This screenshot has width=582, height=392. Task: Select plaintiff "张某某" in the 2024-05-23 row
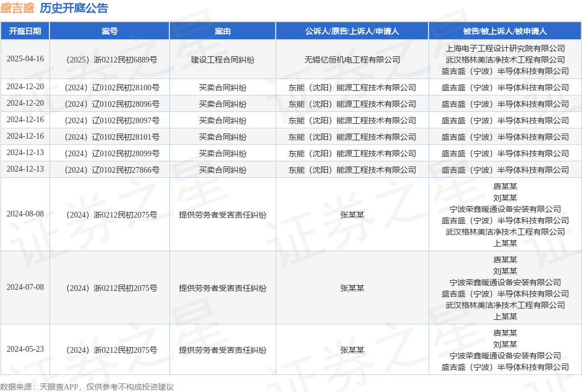click(x=352, y=350)
